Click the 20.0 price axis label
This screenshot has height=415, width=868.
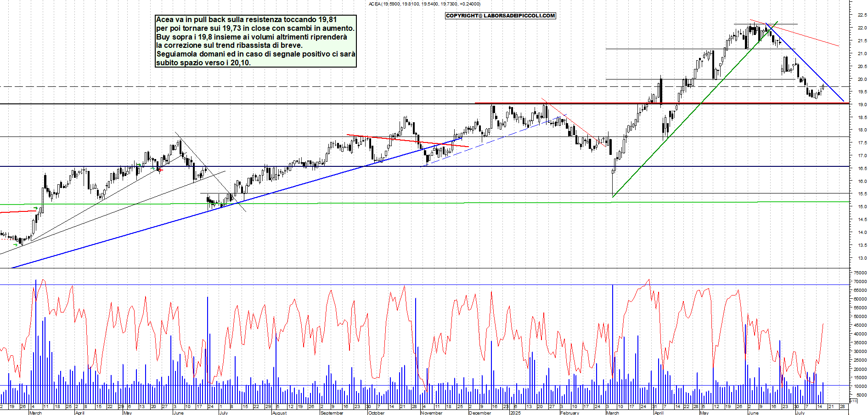pos(862,79)
